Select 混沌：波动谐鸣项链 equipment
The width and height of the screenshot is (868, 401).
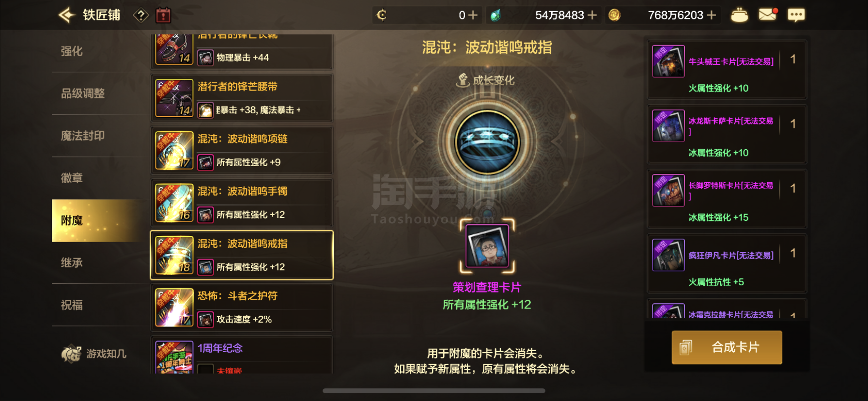click(x=242, y=151)
